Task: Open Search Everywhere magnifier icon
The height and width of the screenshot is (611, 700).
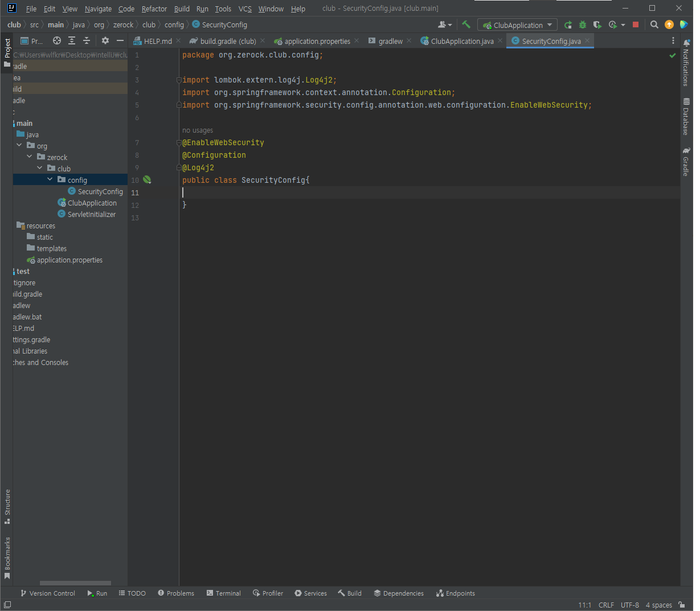Action: [654, 24]
